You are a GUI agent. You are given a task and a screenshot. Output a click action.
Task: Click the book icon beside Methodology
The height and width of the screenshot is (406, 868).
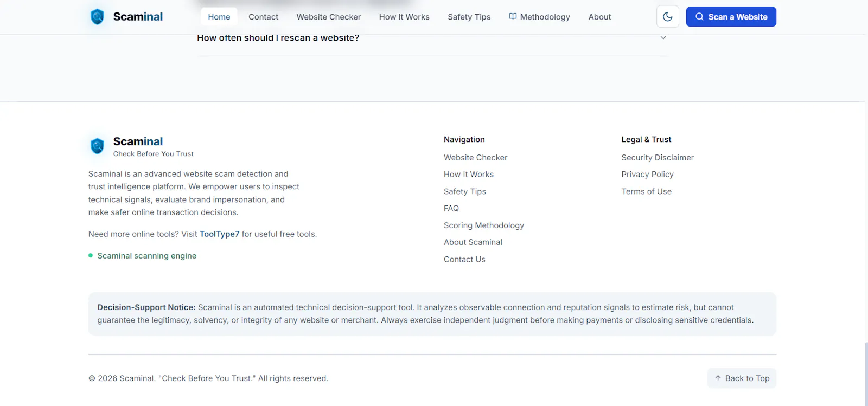coord(513,17)
